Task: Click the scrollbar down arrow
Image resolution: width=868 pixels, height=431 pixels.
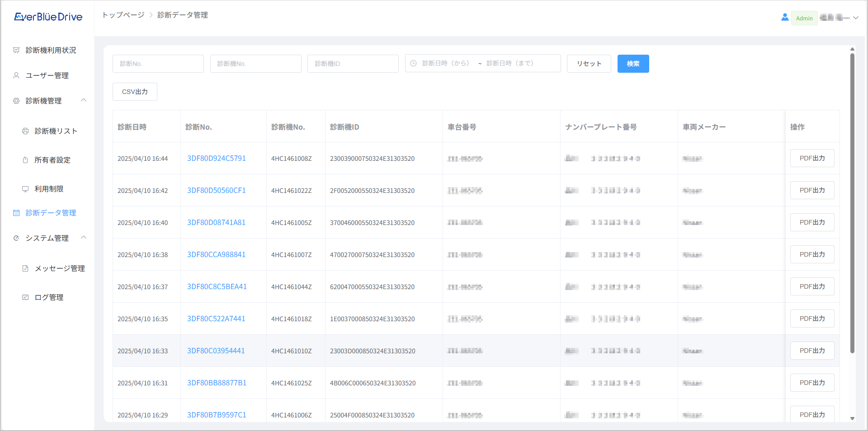Action: [x=852, y=418]
